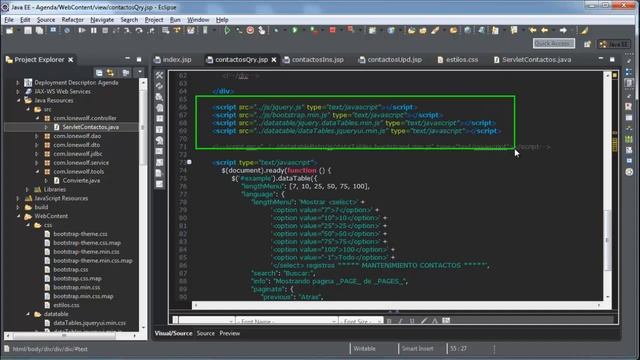
Task: Click Collapse All in Project Explorer
Action: 99,73
